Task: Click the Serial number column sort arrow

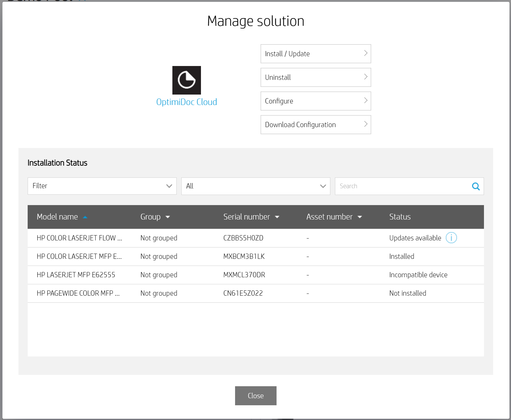Action: coord(277,217)
